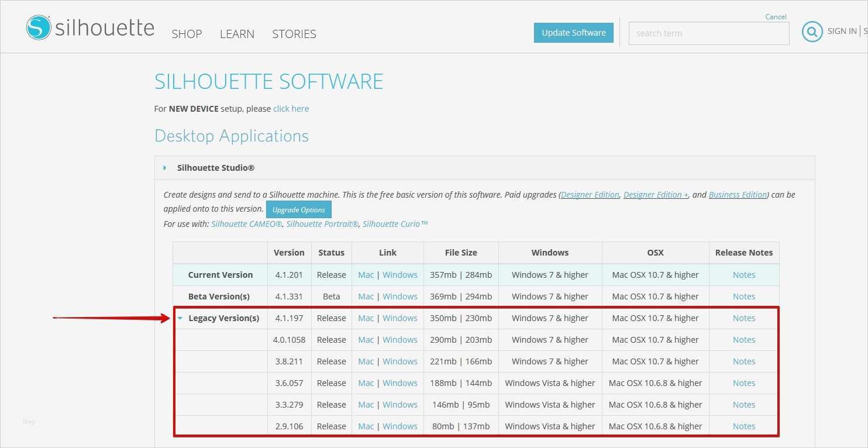Download Current Version 4.1.201 for Mac

click(366, 275)
